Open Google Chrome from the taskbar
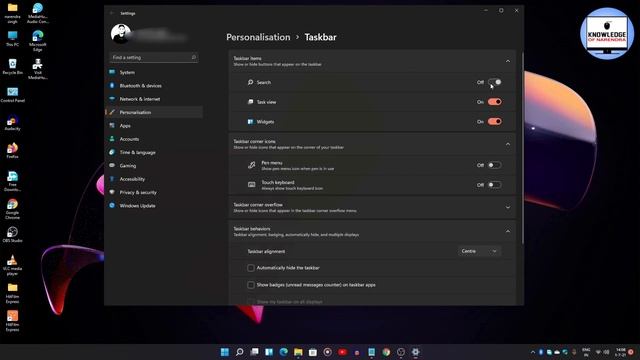Image resolution: width=640 pixels, height=360 pixels. point(386,352)
